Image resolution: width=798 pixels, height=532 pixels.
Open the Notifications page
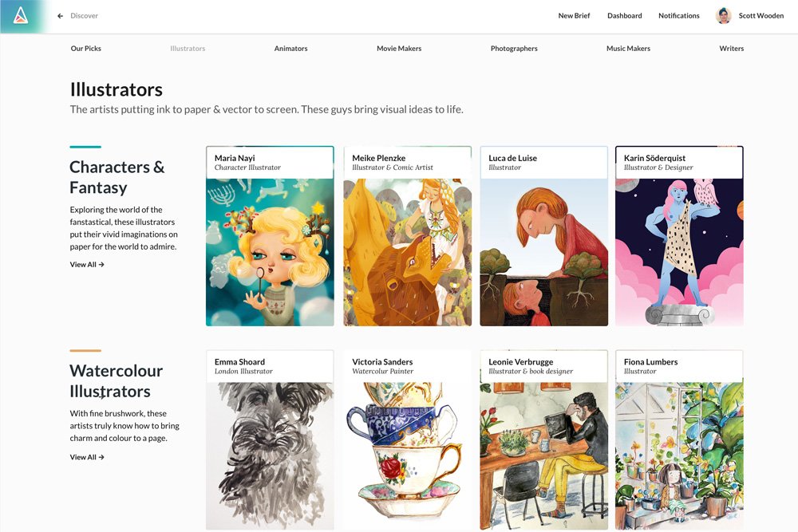pos(678,16)
